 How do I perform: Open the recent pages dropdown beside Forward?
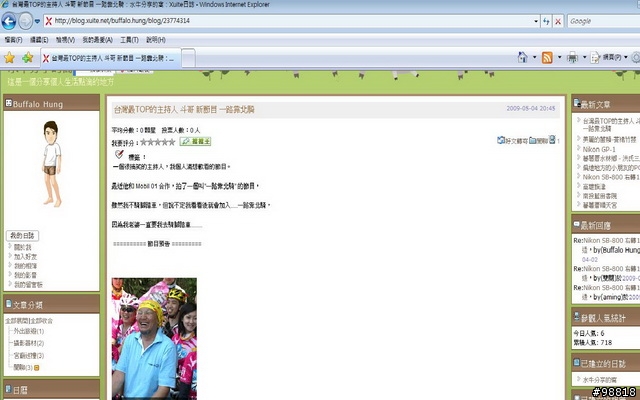click(x=37, y=21)
